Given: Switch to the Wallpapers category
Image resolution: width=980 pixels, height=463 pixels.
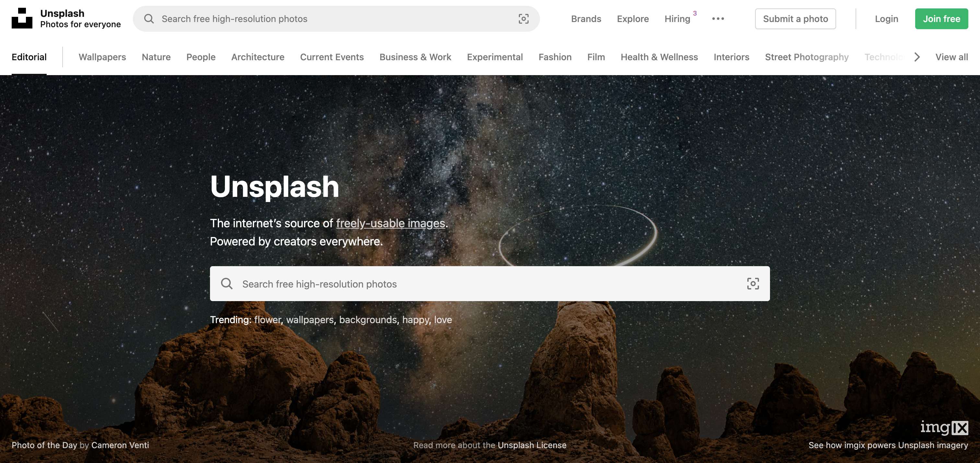Looking at the screenshot, I should coord(102,57).
